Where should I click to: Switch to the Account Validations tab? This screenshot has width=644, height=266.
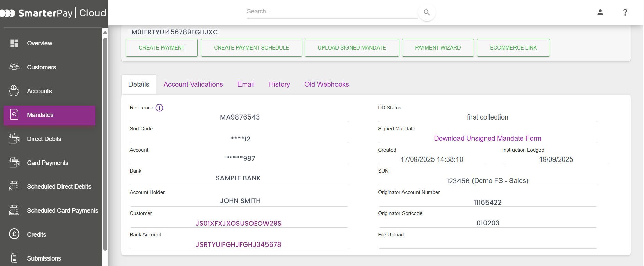193,84
